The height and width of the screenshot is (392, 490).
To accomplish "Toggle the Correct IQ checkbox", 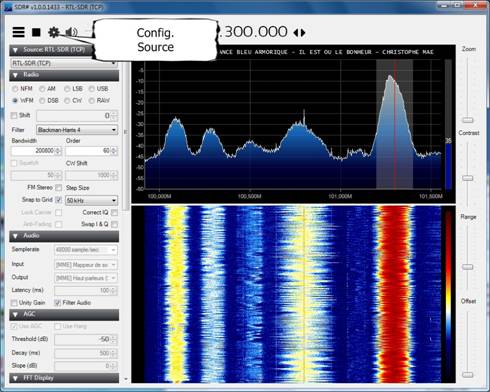I will tap(114, 212).
